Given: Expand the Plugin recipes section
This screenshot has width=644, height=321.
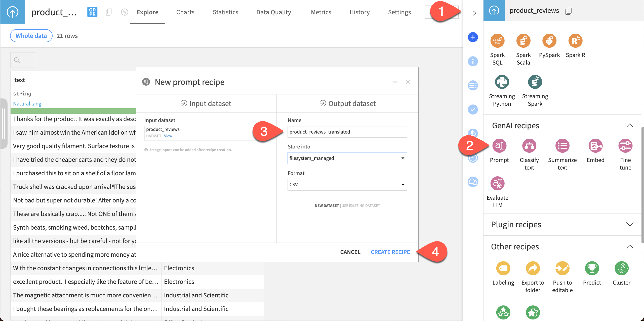Looking at the screenshot, I should 630,225.
